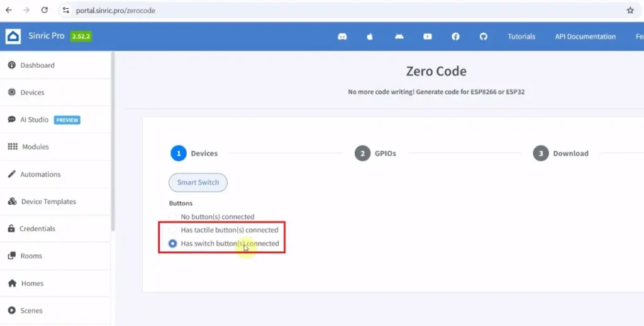Open Dashboard in the sidebar
This screenshot has width=644, height=326.
point(37,65)
